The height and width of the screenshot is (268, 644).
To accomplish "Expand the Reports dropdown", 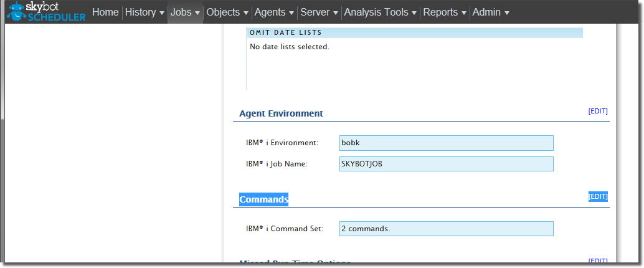I will (445, 12).
